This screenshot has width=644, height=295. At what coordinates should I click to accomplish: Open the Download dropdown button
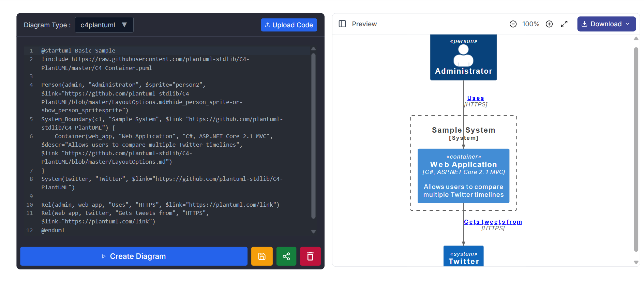(x=606, y=24)
